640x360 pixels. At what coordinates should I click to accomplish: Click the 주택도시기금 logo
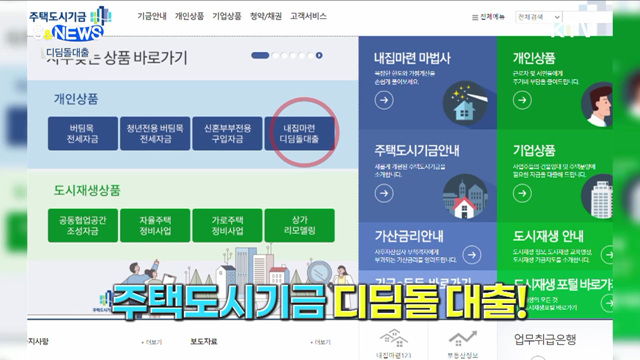tap(70, 16)
